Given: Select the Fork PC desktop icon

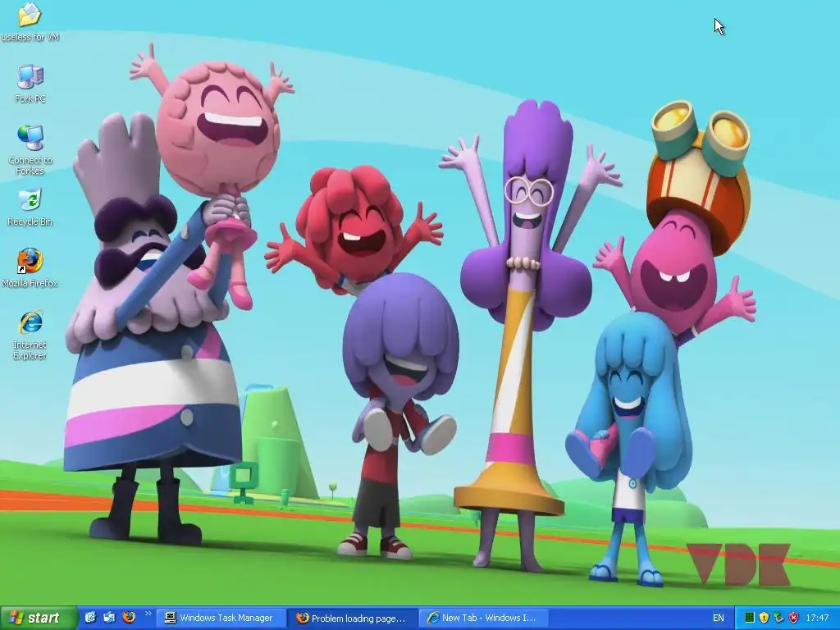Looking at the screenshot, I should click(x=30, y=84).
